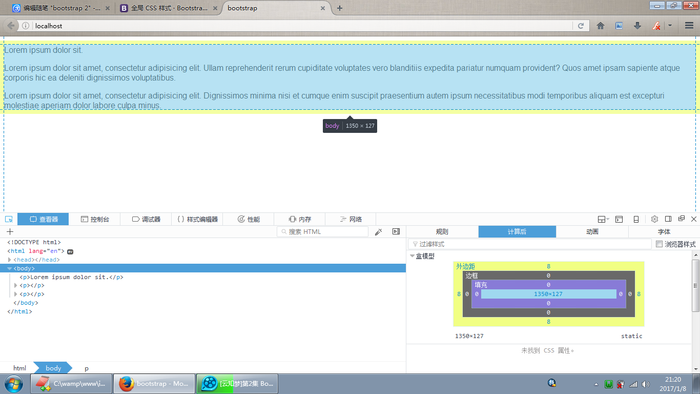
Task: Click the 填充 padding label in box model
Action: pos(481,285)
